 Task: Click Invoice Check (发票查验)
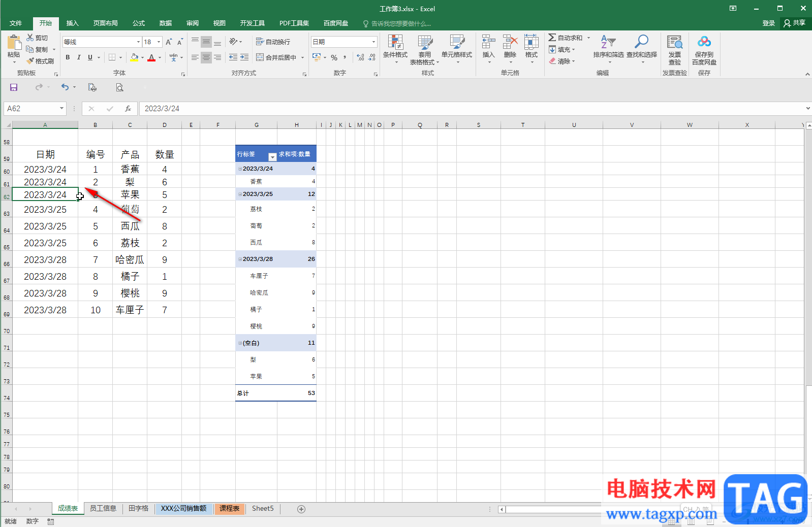coord(675,50)
